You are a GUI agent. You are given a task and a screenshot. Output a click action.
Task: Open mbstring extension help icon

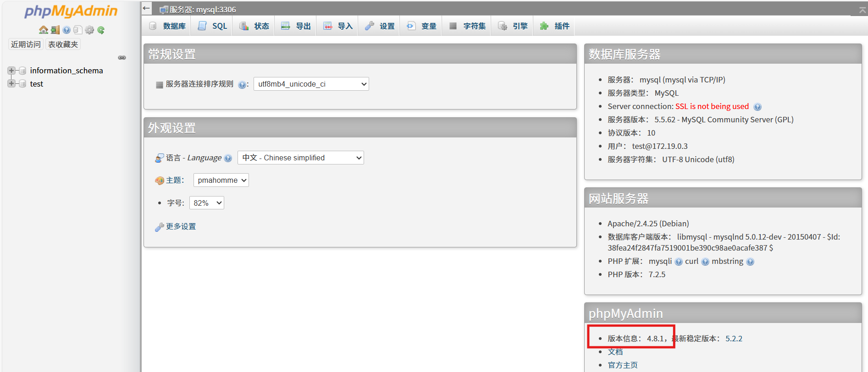point(750,262)
